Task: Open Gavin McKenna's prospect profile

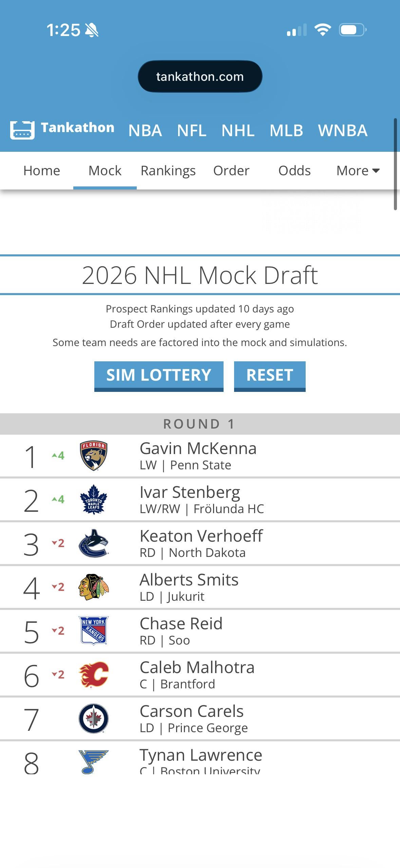Action: (198, 449)
